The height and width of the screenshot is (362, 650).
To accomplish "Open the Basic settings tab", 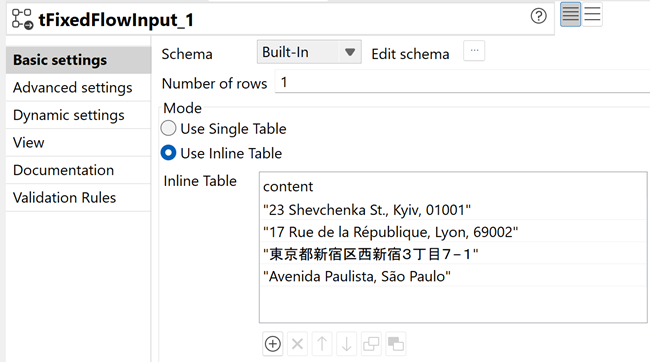I will (x=78, y=60).
